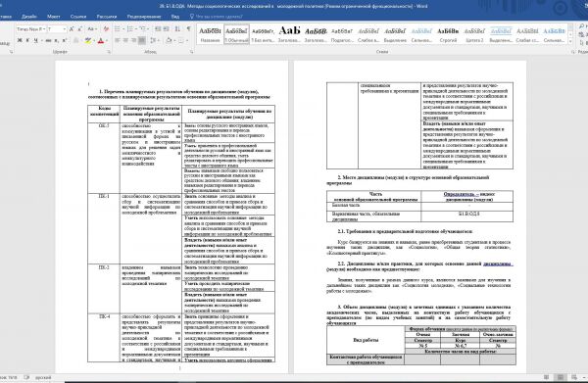Open the Рецензирование ribbon tab
The image size is (588, 383).
point(144,17)
